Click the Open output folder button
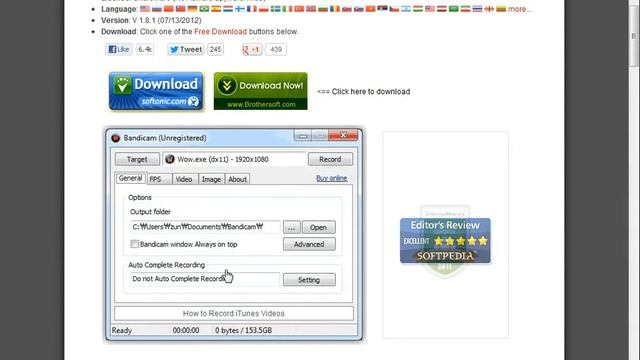This screenshot has height=360, width=640. coord(318,227)
